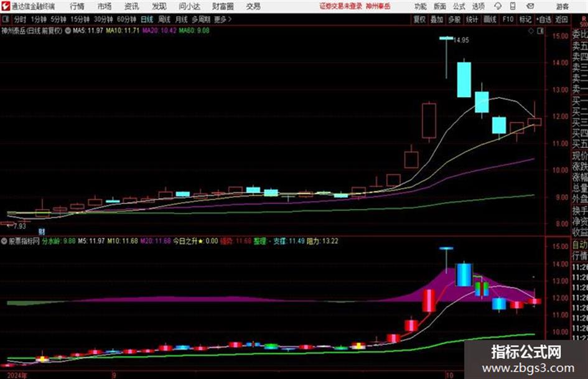The height and width of the screenshot is (379, 588).
Task: Select the 多周期 multi-period tab
Action: (x=201, y=19)
